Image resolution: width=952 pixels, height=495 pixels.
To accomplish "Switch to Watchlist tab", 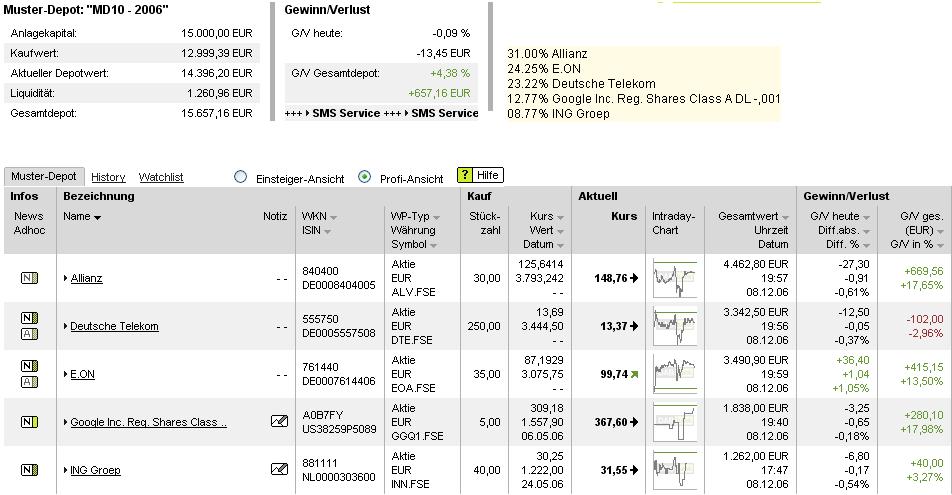I will 161,177.
